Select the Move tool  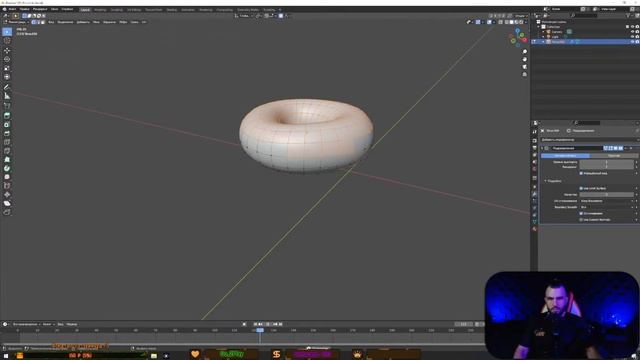click(7, 51)
